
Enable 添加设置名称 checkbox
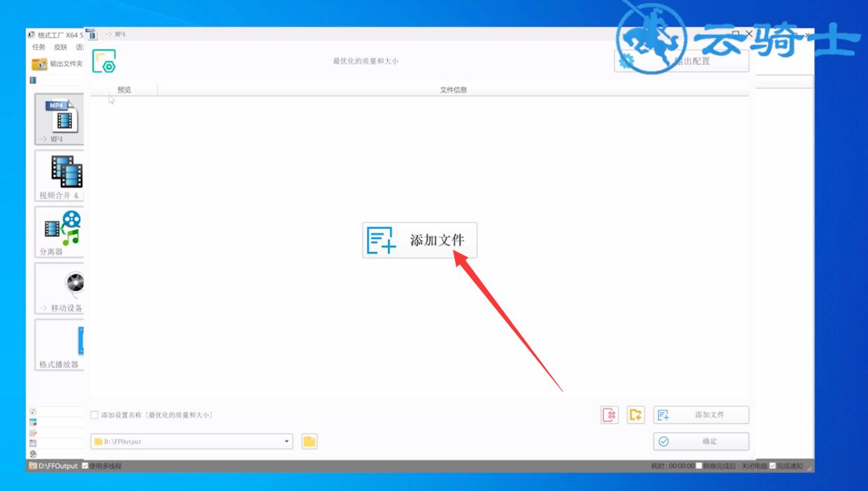click(95, 415)
